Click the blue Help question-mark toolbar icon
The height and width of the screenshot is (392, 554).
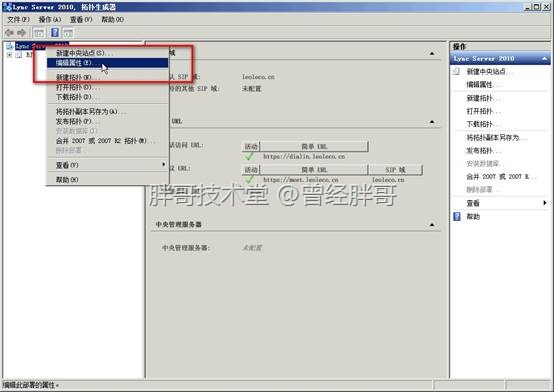[x=55, y=33]
